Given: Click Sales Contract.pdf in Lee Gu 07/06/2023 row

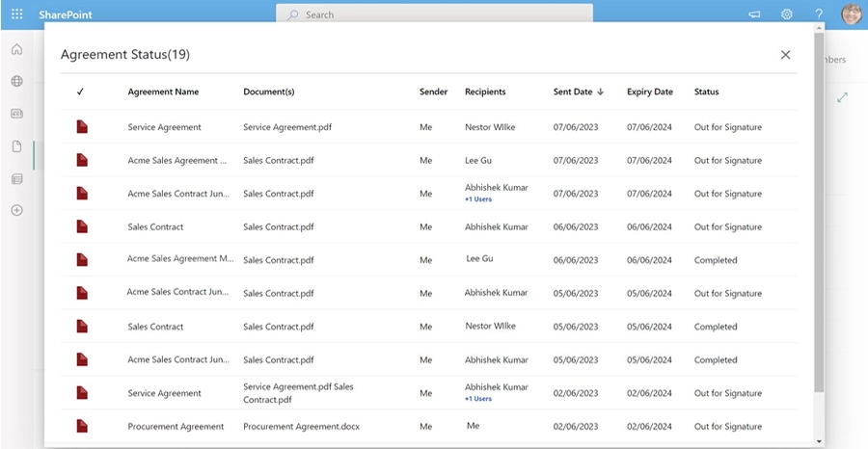Looking at the screenshot, I should click(279, 160).
